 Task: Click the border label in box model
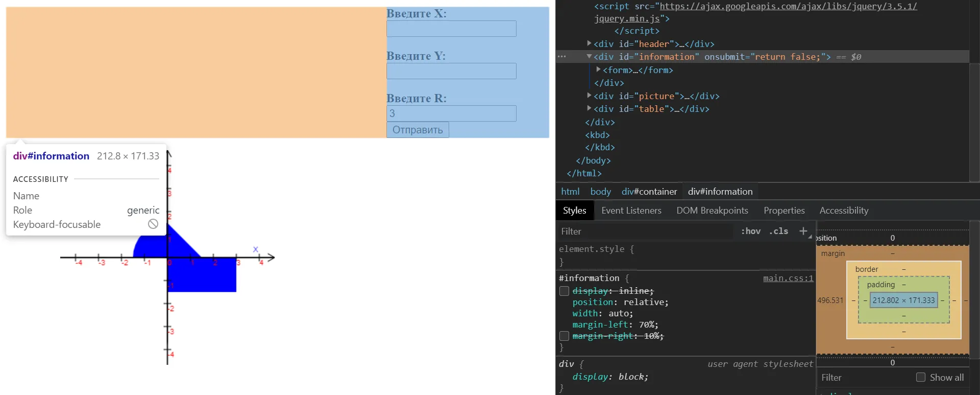click(x=867, y=269)
